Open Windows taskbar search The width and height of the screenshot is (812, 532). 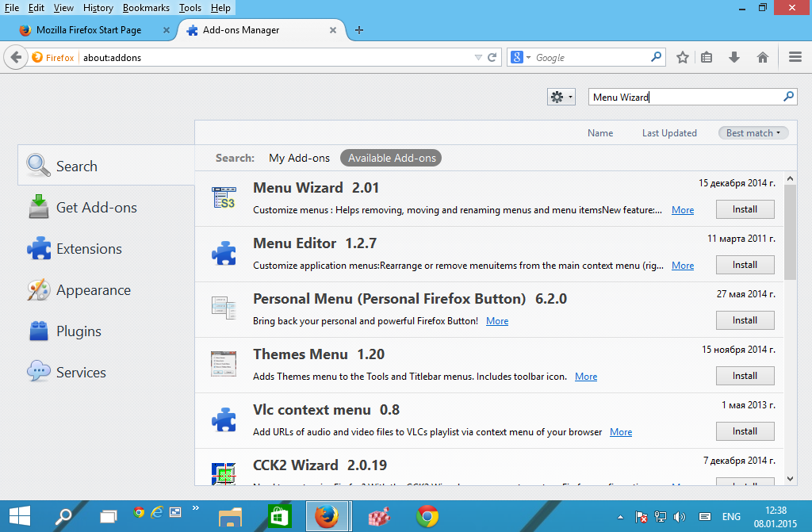63,516
